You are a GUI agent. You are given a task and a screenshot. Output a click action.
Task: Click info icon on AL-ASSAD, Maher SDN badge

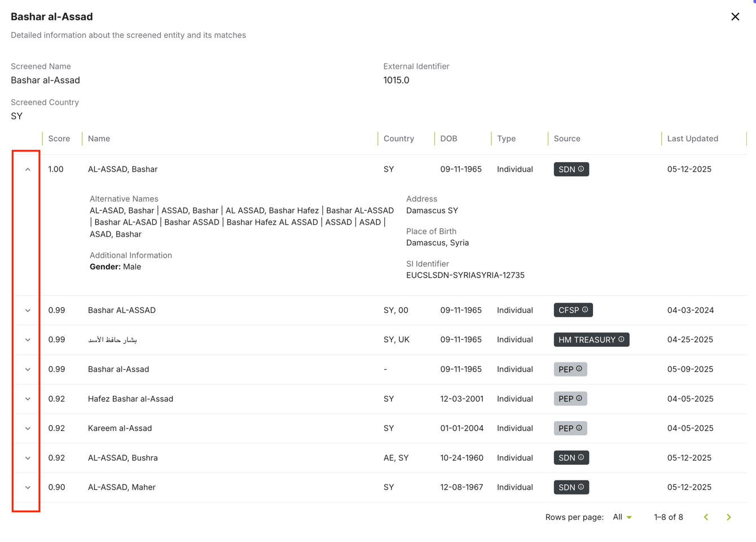(x=581, y=487)
